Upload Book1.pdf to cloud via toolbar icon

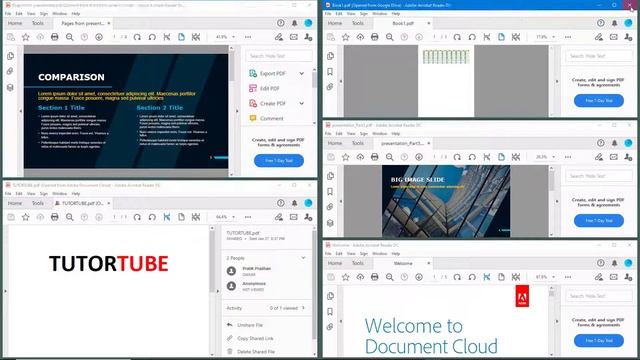[x=360, y=37]
